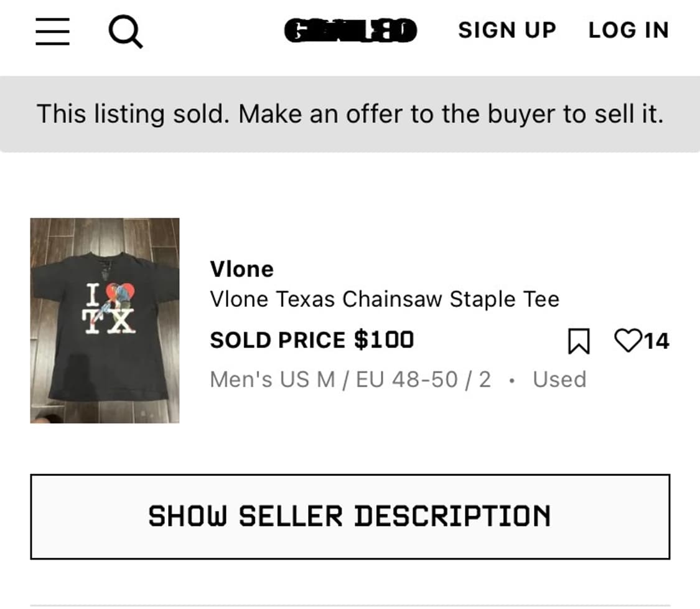Click the Grailed logo

click(350, 31)
